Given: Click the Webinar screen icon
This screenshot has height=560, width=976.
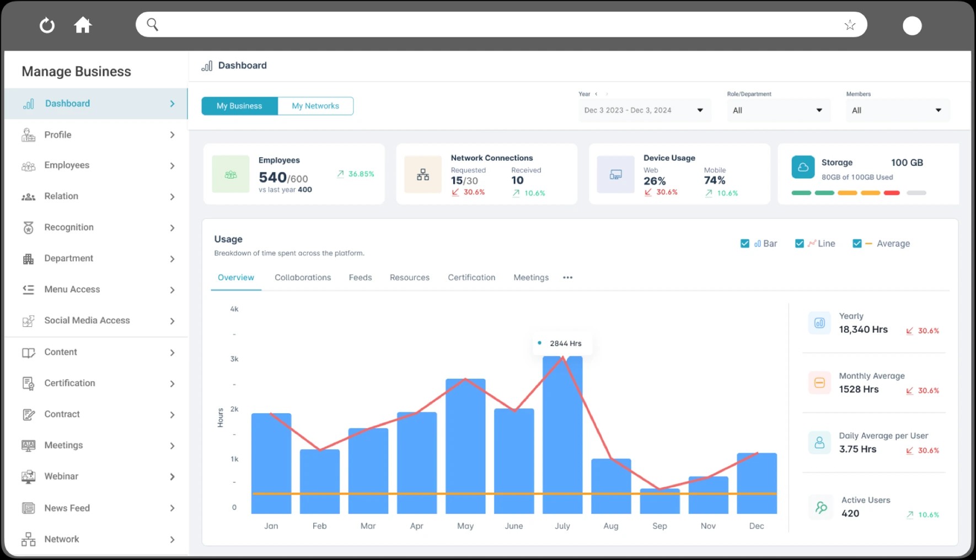Looking at the screenshot, I should point(28,476).
